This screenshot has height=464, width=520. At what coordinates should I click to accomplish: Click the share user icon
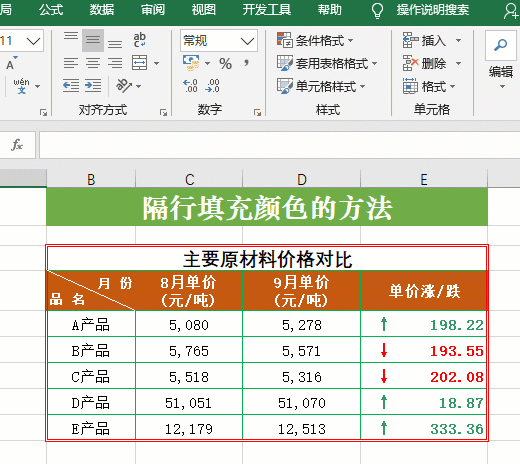[511, 11]
